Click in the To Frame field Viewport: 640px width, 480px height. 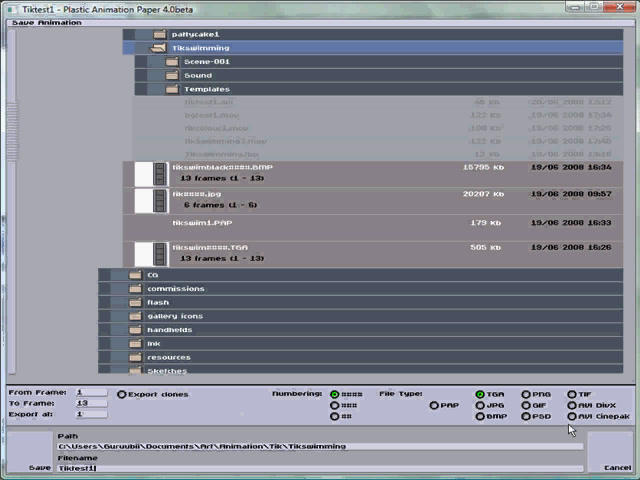tap(91, 404)
